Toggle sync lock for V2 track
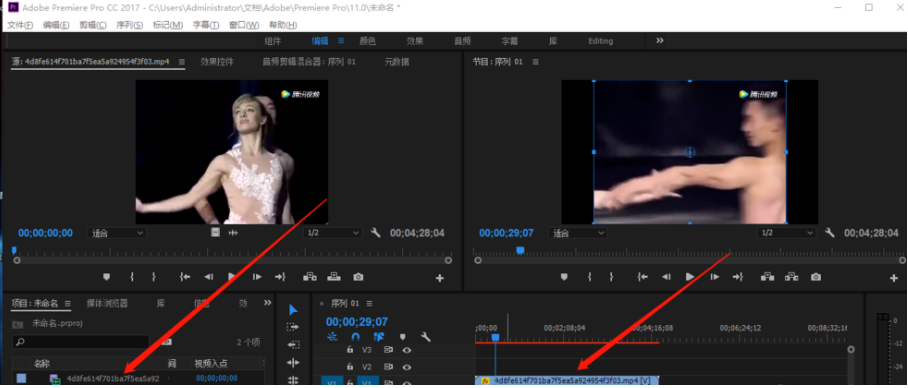Viewport: 908px width, 388px height. [388, 367]
